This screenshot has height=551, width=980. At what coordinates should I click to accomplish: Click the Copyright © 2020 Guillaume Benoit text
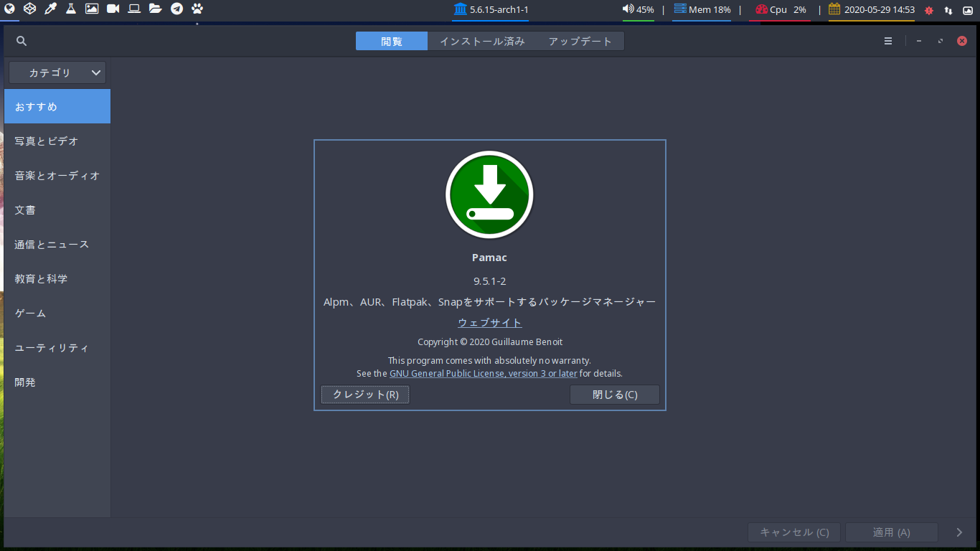tap(490, 342)
